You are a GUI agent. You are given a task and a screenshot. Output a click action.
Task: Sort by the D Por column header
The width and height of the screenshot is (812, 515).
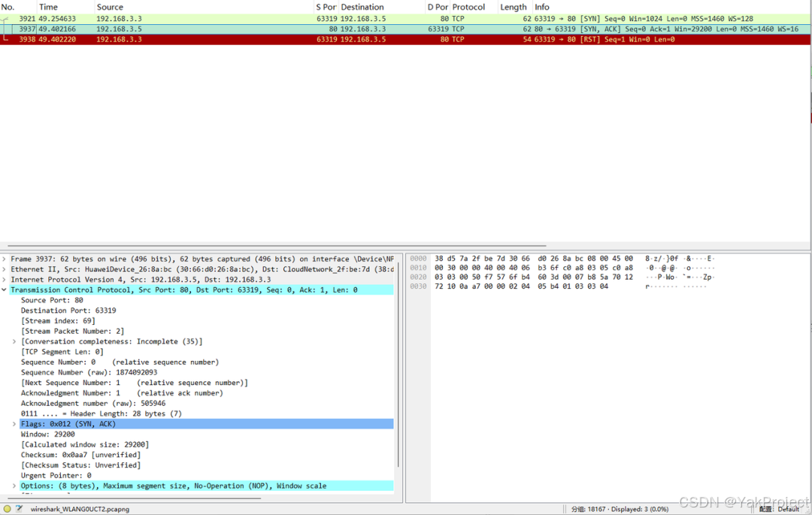pos(438,7)
